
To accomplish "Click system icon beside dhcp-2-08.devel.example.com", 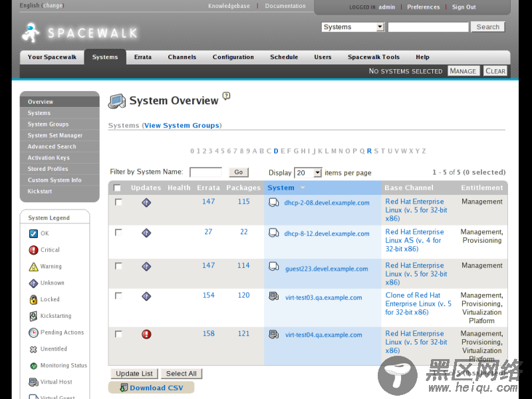I will (274, 203).
